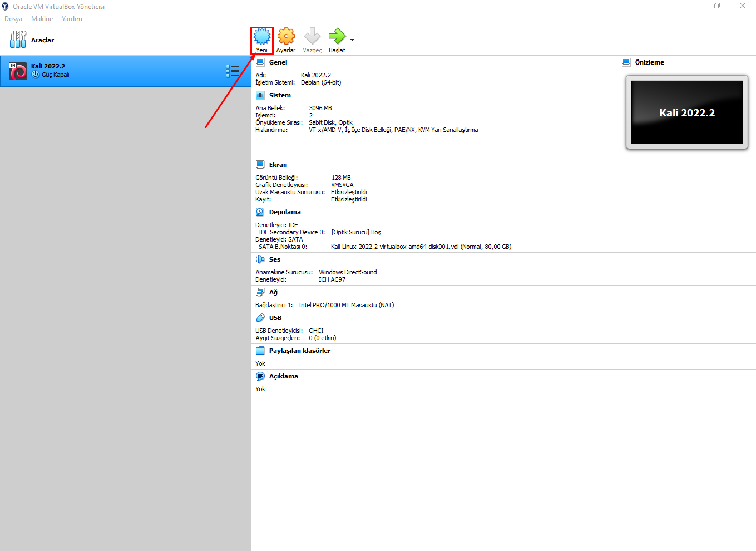Click 'Yok' under Paylaşılan klasörler
The height and width of the screenshot is (551, 756).
pyautogui.click(x=260, y=363)
